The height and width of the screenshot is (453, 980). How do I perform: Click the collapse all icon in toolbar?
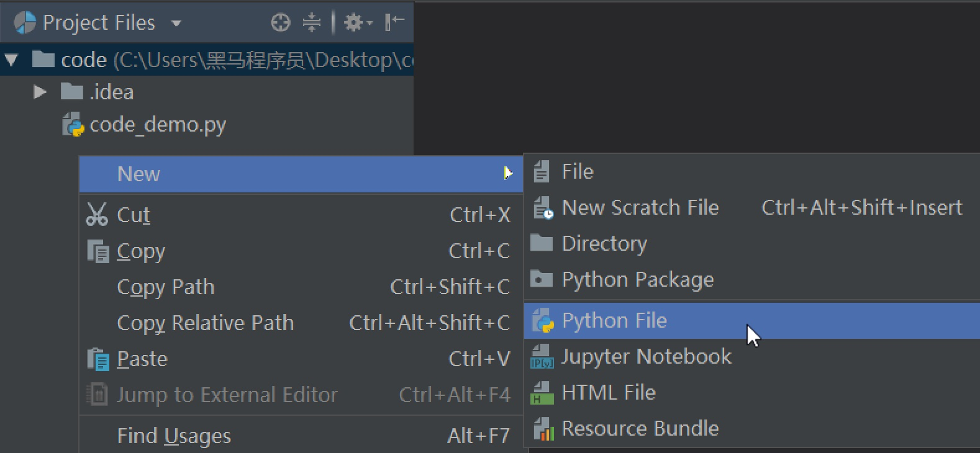pos(311,23)
